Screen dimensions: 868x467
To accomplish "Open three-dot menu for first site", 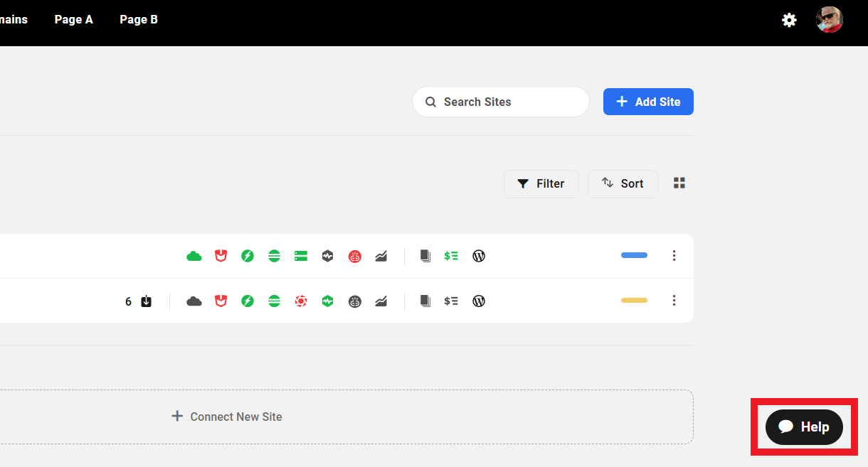I will pos(674,256).
